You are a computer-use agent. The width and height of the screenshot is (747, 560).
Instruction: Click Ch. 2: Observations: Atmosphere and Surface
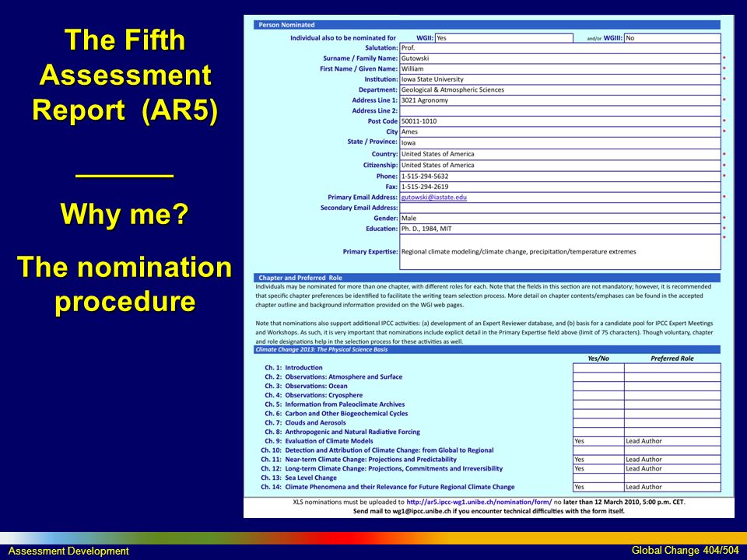pos(334,376)
